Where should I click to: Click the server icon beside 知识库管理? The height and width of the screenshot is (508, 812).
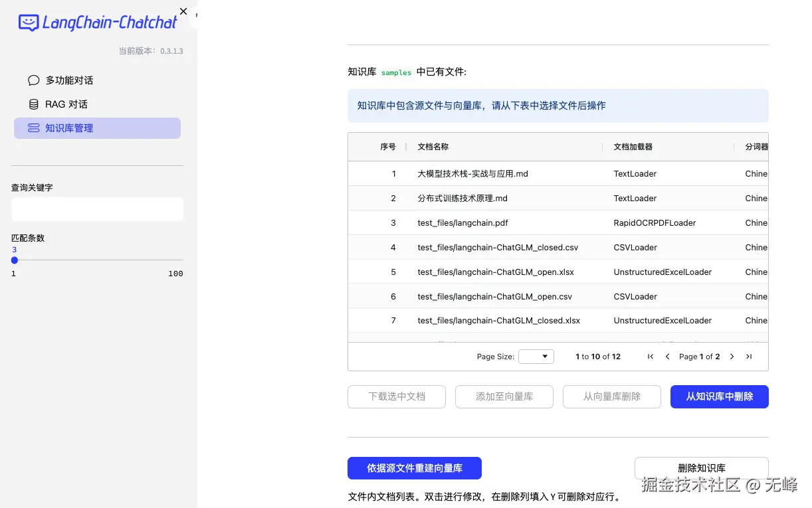(x=33, y=128)
